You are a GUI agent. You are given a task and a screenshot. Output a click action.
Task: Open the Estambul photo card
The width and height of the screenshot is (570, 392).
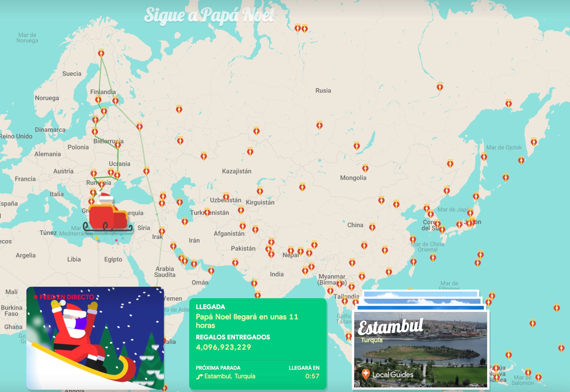(x=420, y=349)
